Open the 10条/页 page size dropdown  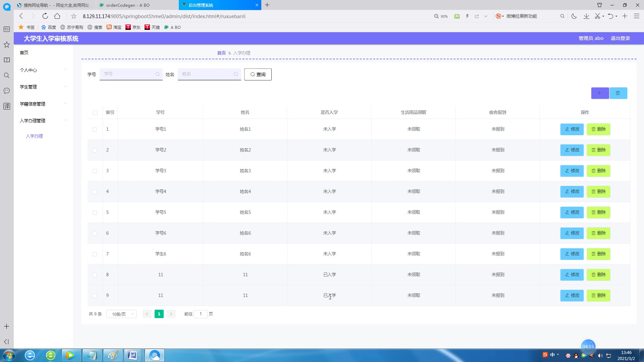tap(121, 314)
